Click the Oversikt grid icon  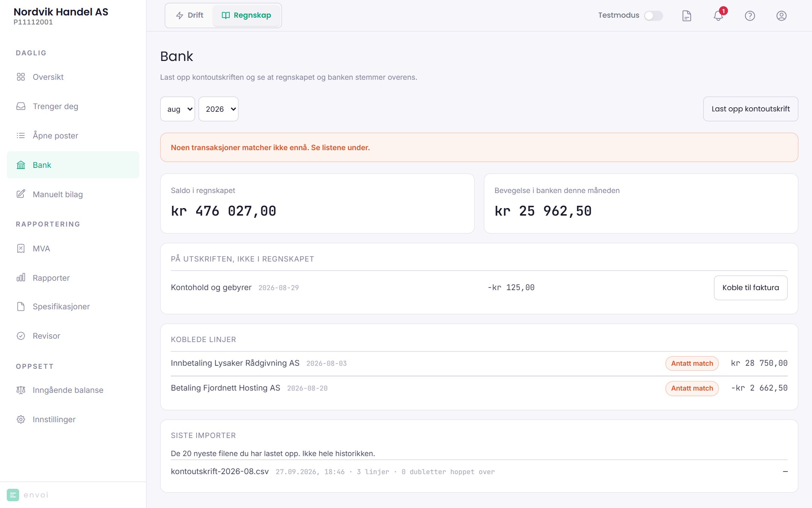pyautogui.click(x=21, y=77)
